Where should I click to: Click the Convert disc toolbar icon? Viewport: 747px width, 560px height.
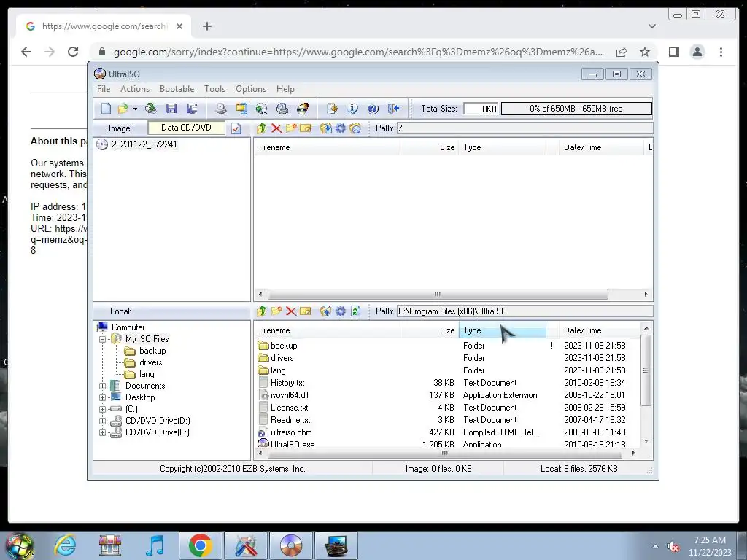pyautogui.click(x=262, y=109)
